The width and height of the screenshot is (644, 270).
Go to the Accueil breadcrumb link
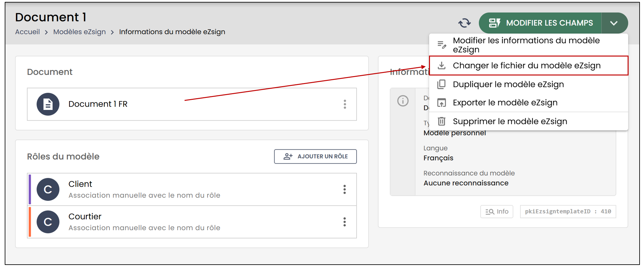27,32
